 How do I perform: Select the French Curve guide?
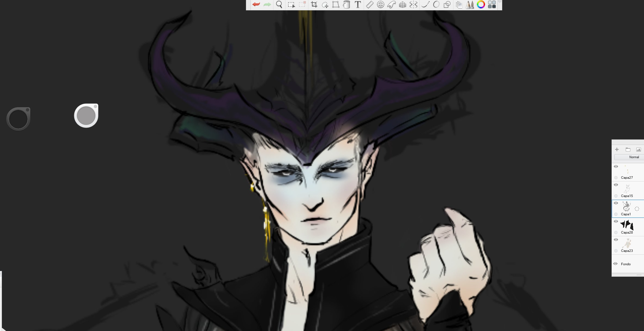point(392,4)
